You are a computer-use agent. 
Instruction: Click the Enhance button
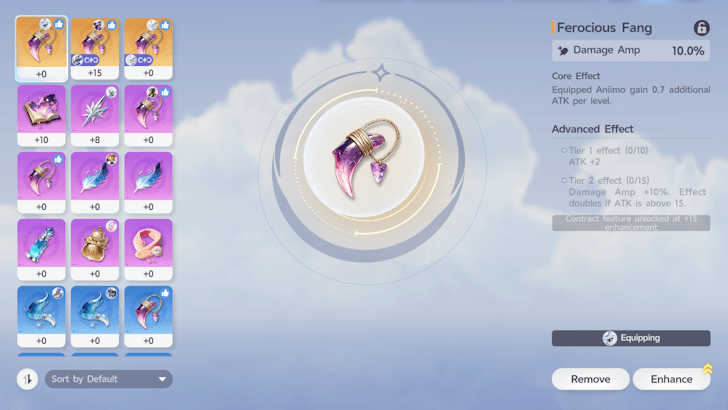[671, 379]
